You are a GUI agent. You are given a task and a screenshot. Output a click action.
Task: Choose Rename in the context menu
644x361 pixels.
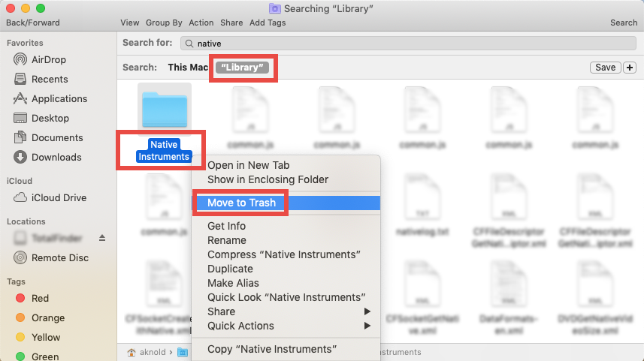[227, 240]
